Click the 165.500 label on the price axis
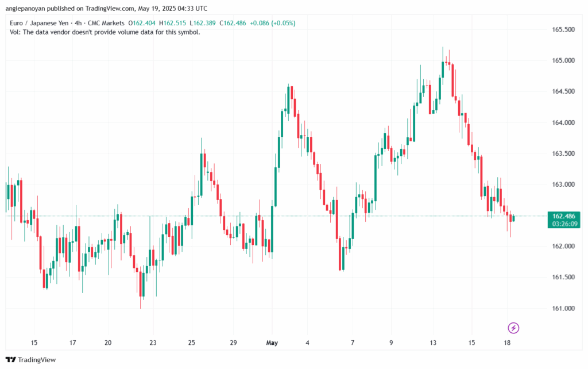588x369 pixels. (x=562, y=29)
